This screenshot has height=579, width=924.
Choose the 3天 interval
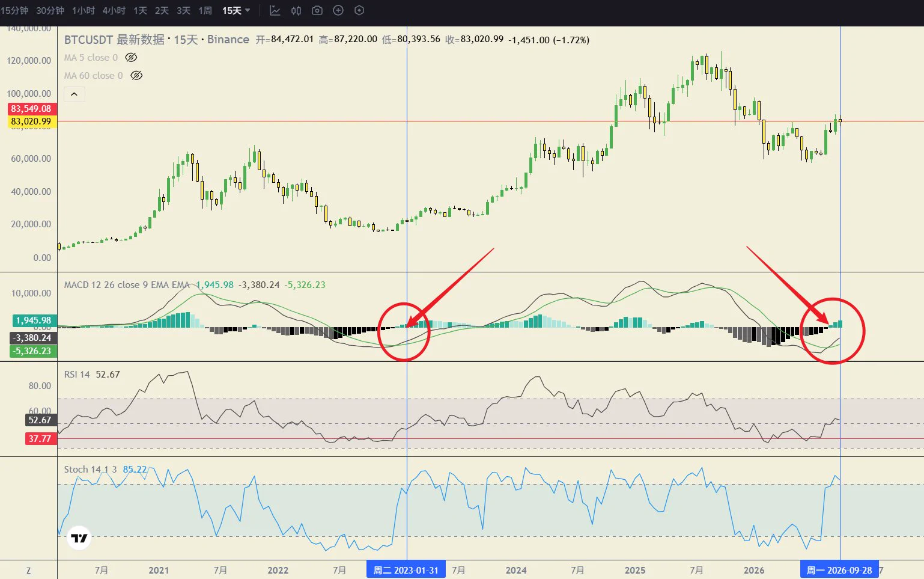click(184, 10)
